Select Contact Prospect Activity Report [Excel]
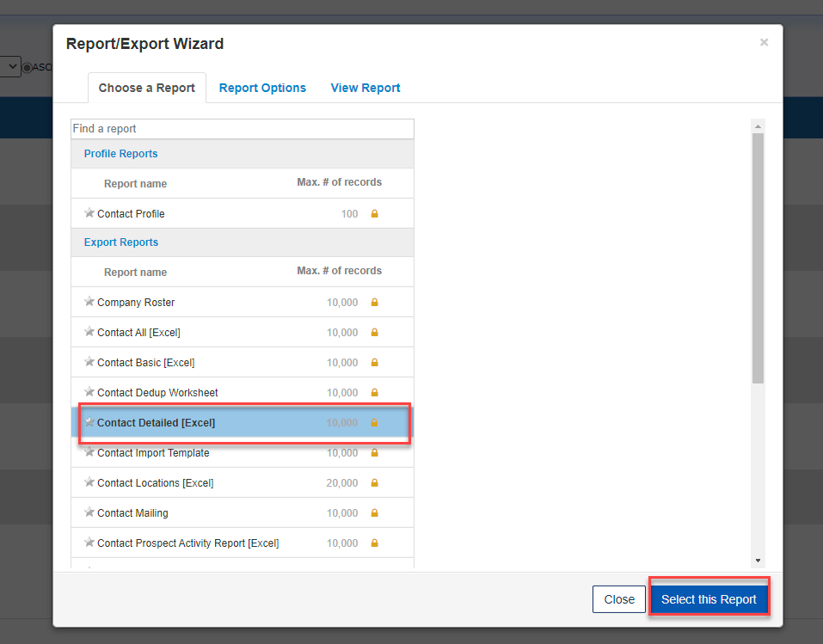 click(187, 543)
